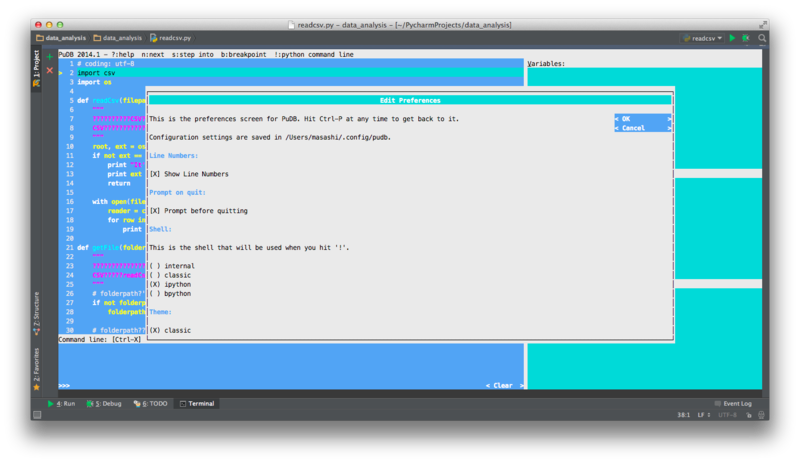The height and width of the screenshot is (463, 800).
Task: Click the >>> command prompt
Action: click(64, 385)
